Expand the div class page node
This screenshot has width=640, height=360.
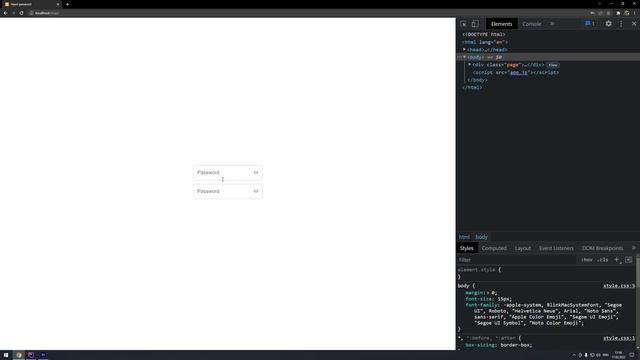(x=469, y=64)
